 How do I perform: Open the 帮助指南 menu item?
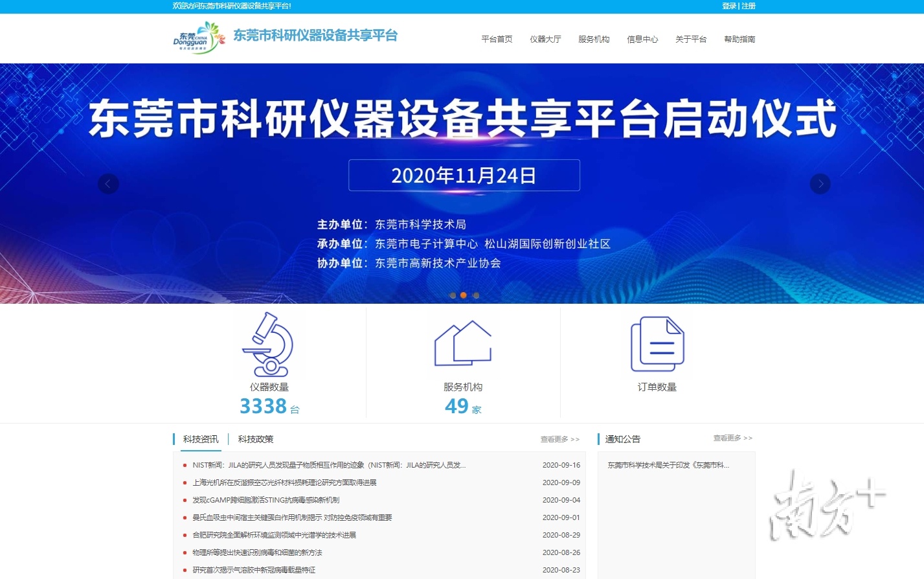(x=740, y=39)
